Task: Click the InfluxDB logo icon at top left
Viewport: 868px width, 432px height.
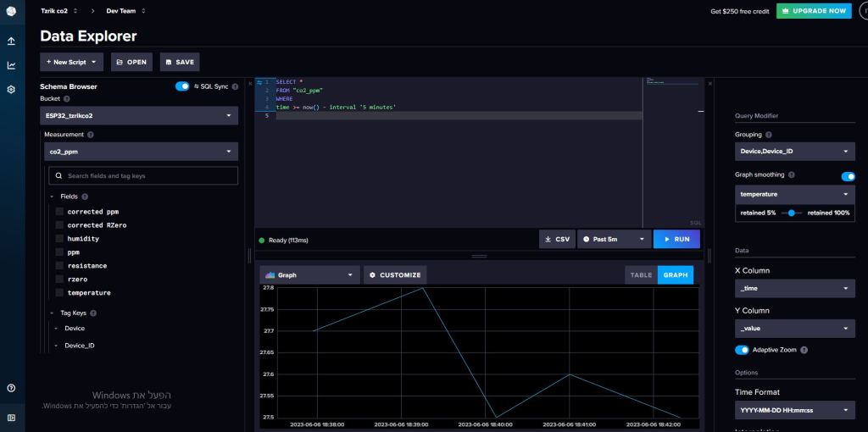Action: 11,11
